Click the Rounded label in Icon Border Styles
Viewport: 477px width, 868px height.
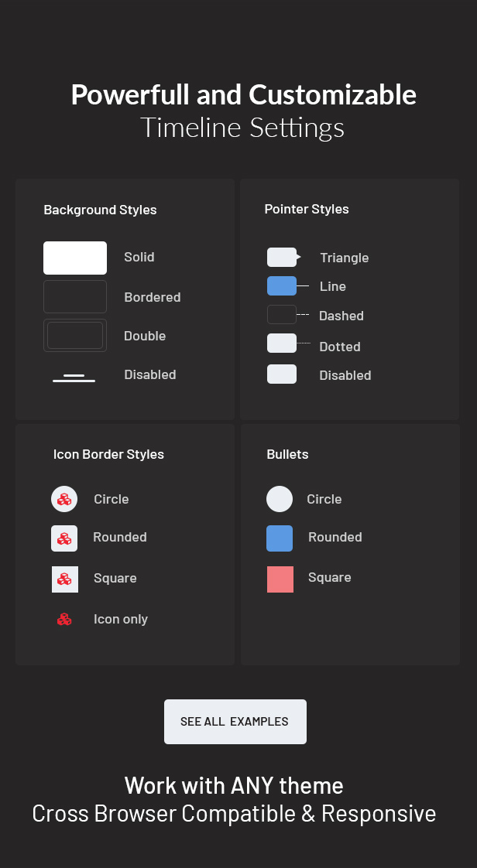pyautogui.click(x=120, y=537)
